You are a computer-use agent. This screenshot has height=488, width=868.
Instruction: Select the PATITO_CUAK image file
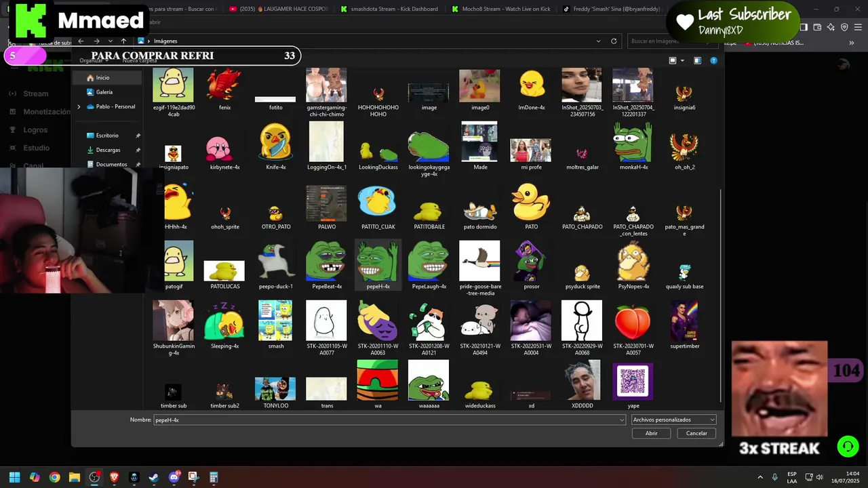click(x=378, y=207)
